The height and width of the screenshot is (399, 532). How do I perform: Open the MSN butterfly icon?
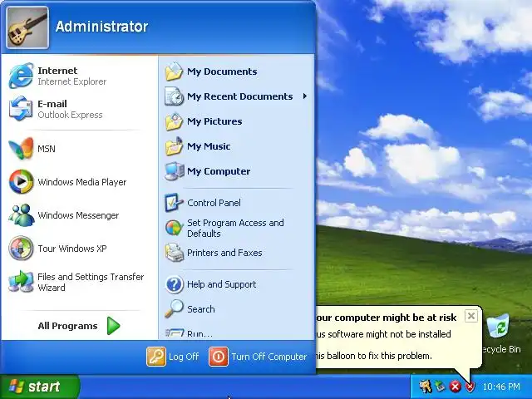point(21,148)
